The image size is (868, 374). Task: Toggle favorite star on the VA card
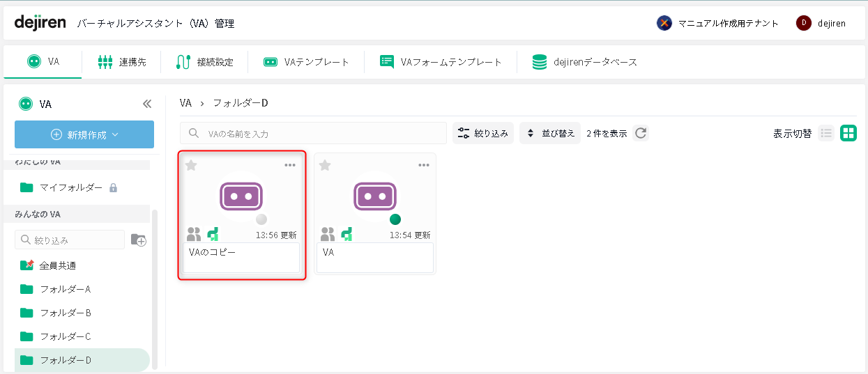pyautogui.click(x=325, y=165)
